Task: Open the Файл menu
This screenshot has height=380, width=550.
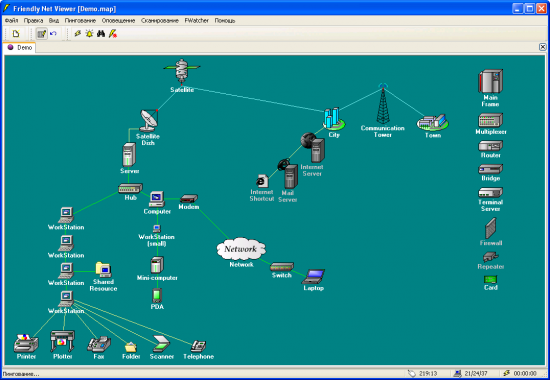Action: point(11,21)
